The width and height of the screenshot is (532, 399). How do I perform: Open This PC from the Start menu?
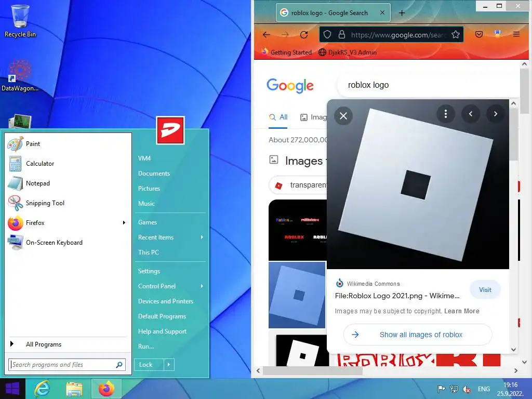[x=149, y=252]
